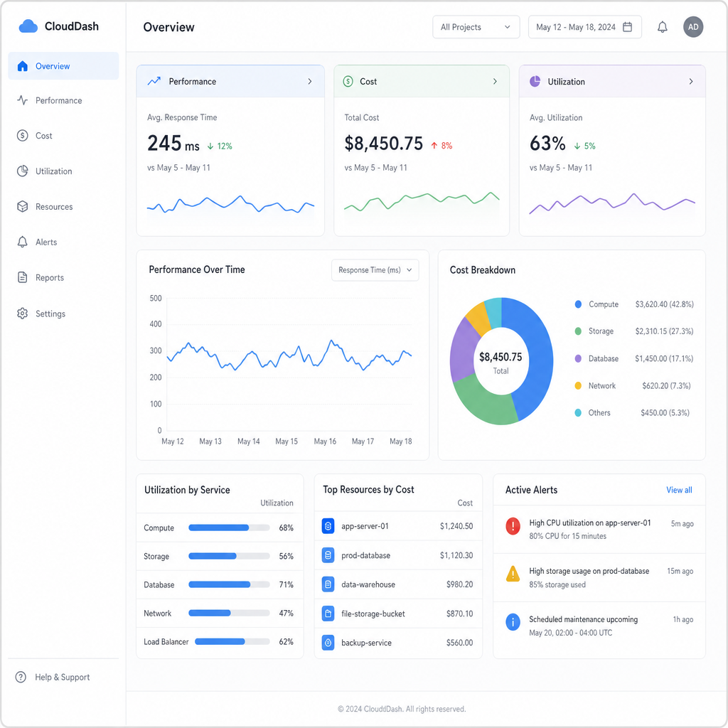The height and width of the screenshot is (728, 728).
Task: Click the Alerts bell icon in sidebar
Action: pos(22,242)
